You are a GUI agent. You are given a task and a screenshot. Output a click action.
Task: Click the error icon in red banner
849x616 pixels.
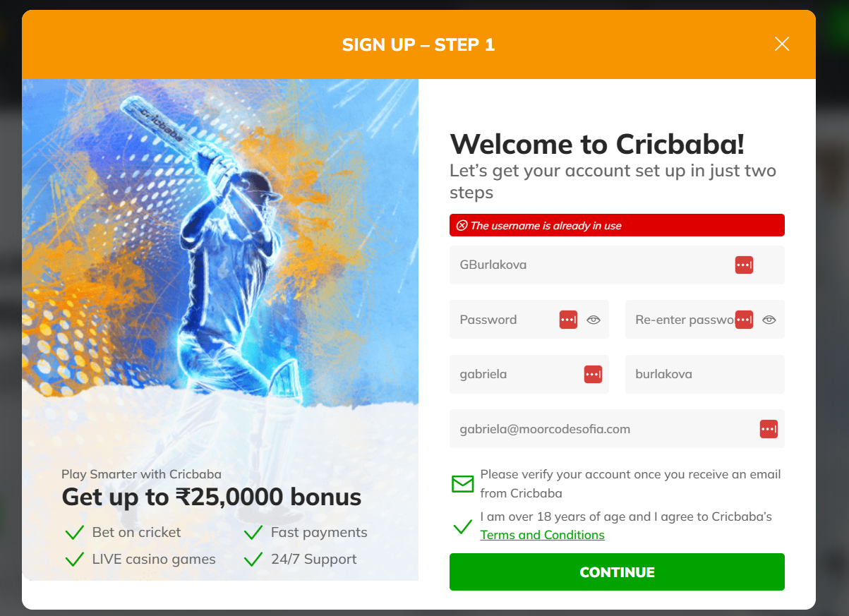coord(462,226)
